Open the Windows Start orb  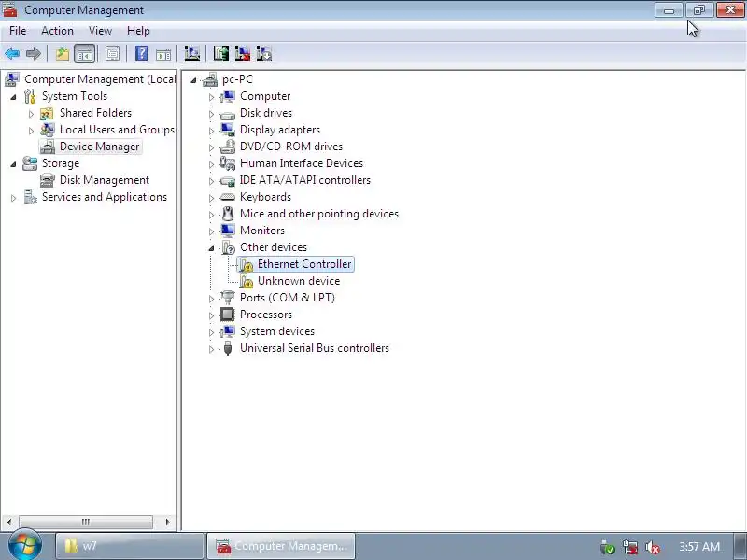coord(25,545)
